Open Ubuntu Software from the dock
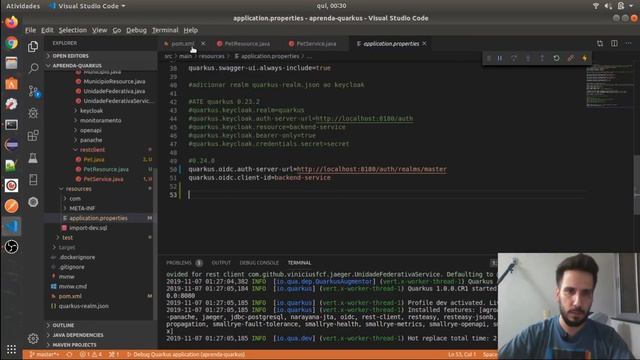The width and height of the screenshot is (640, 360). (x=11, y=84)
